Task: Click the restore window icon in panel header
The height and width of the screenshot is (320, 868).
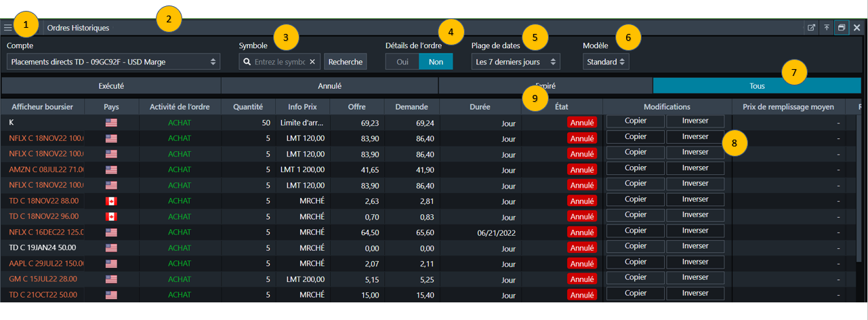Action: (x=842, y=28)
